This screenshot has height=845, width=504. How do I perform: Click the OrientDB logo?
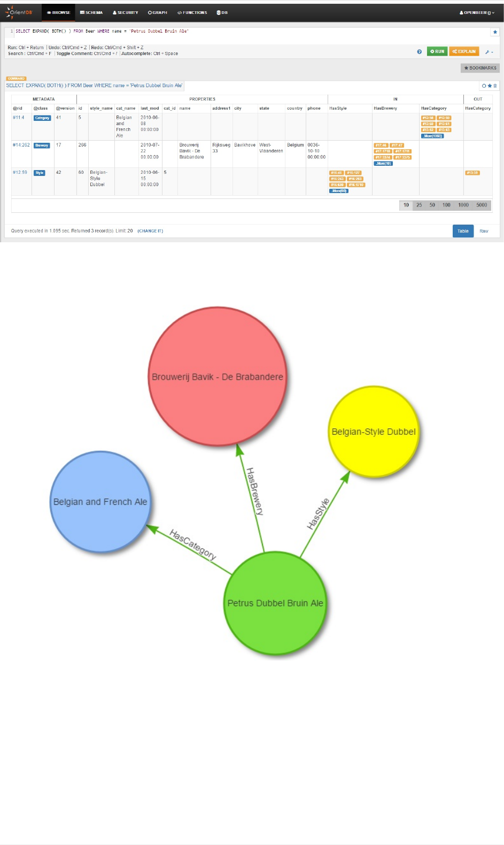pyautogui.click(x=19, y=12)
